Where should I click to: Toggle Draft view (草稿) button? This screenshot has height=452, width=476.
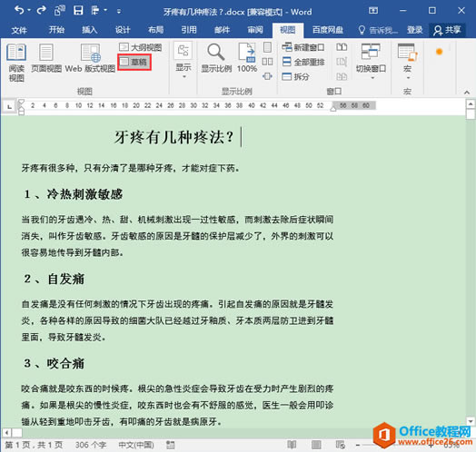click(134, 63)
